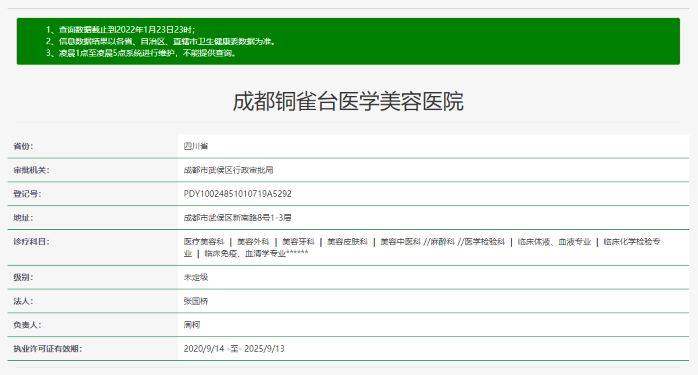This screenshot has height=375, width=698.
Task: Select registration number PDY10024851010719A5292
Action: click(238, 194)
